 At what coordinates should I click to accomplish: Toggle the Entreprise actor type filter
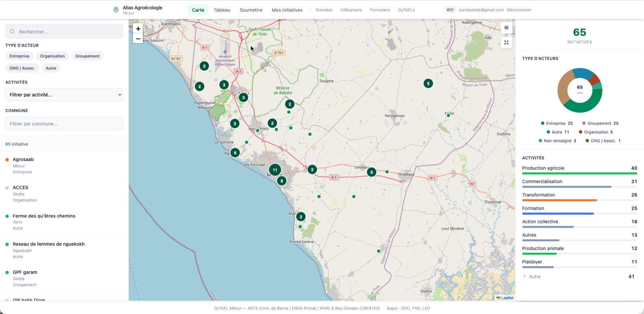point(19,56)
